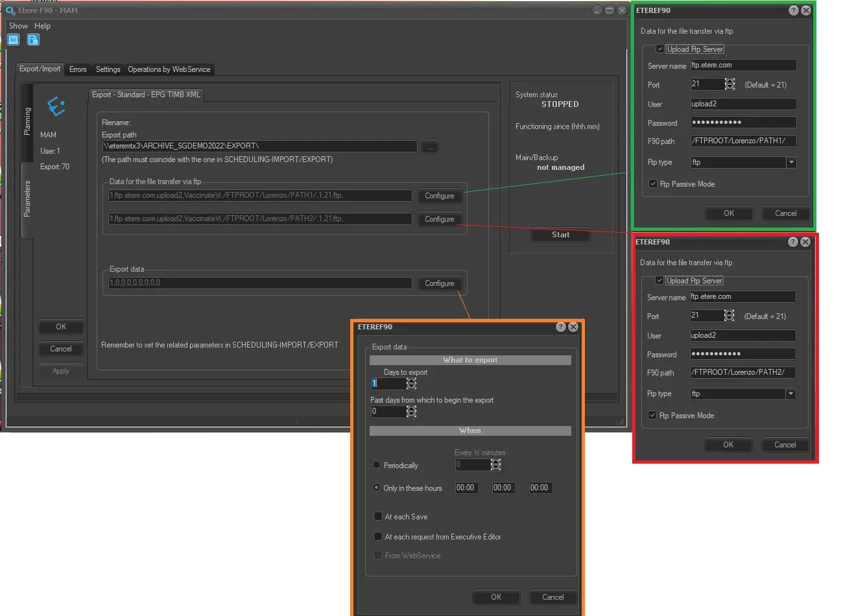Screen dimensions: 843x616
Task: Enable At each request from Executive Editor
Action: 378,537
